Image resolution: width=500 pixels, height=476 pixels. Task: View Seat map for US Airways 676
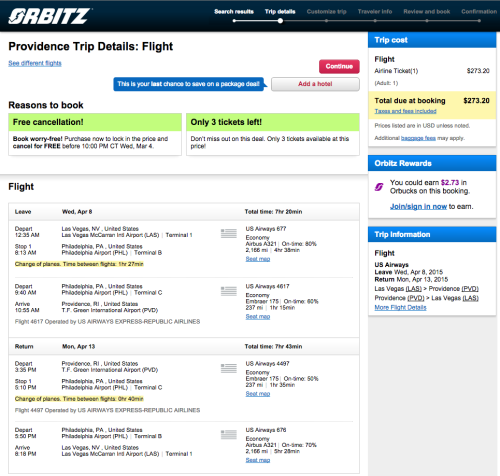click(x=258, y=460)
